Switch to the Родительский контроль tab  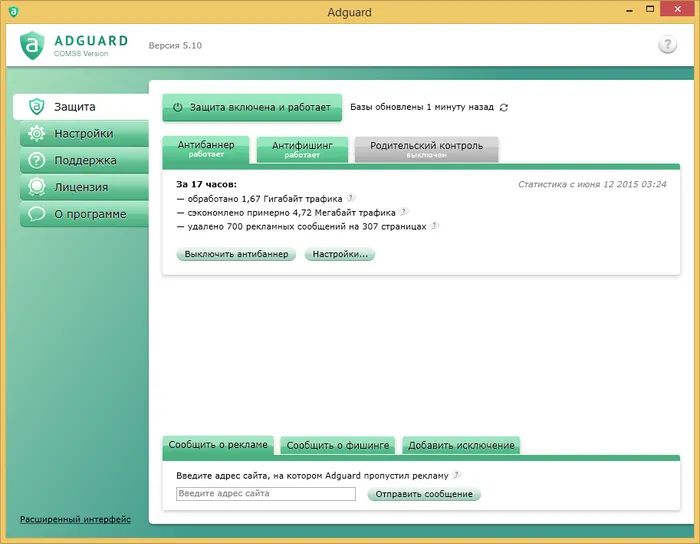pos(426,149)
